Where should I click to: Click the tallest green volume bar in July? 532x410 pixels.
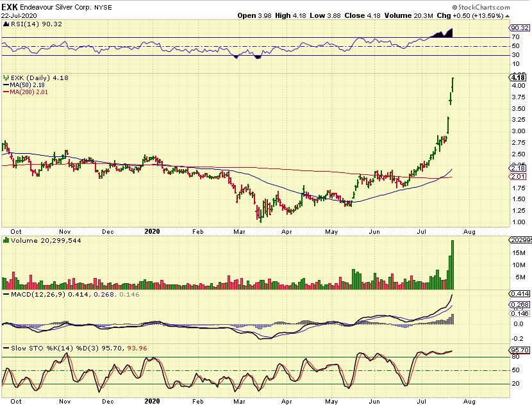coord(453,265)
